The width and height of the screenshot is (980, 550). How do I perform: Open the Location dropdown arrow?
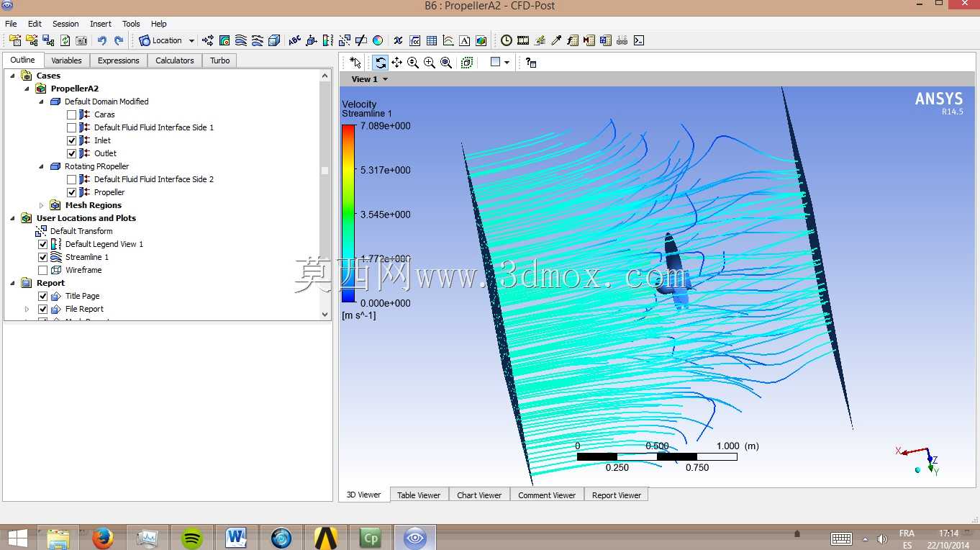tap(191, 41)
